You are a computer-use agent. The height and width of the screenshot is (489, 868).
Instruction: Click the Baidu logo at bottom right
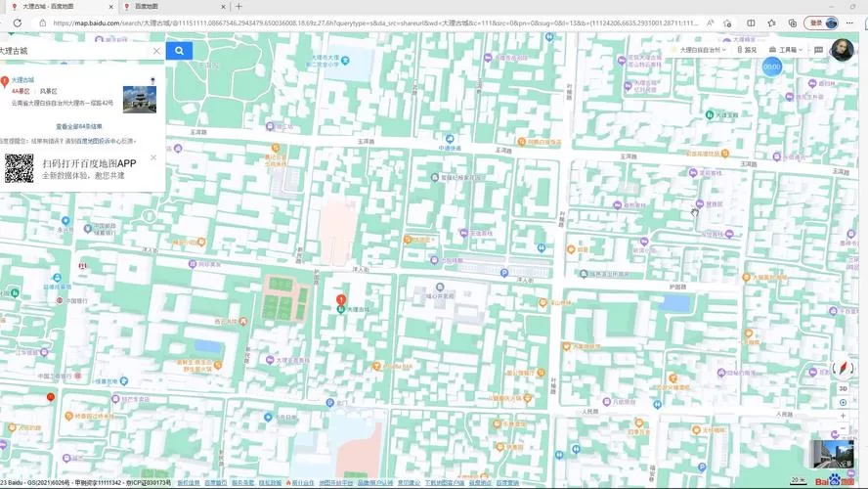pos(835,480)
